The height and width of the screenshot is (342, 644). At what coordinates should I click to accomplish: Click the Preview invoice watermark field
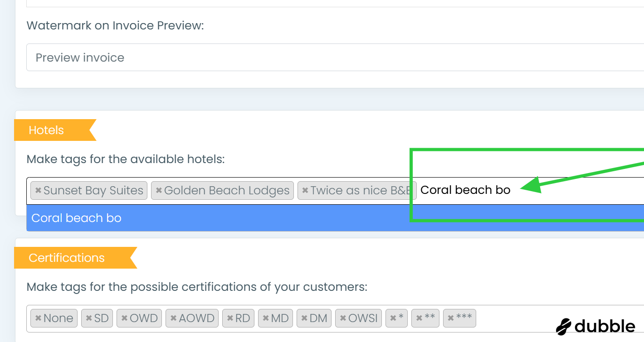point(317,58)
